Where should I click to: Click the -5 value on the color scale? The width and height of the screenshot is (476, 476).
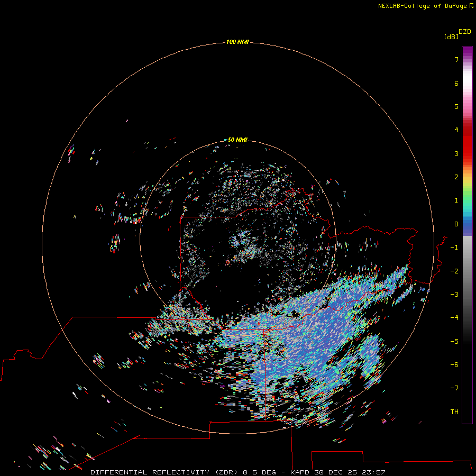[454, 342]
